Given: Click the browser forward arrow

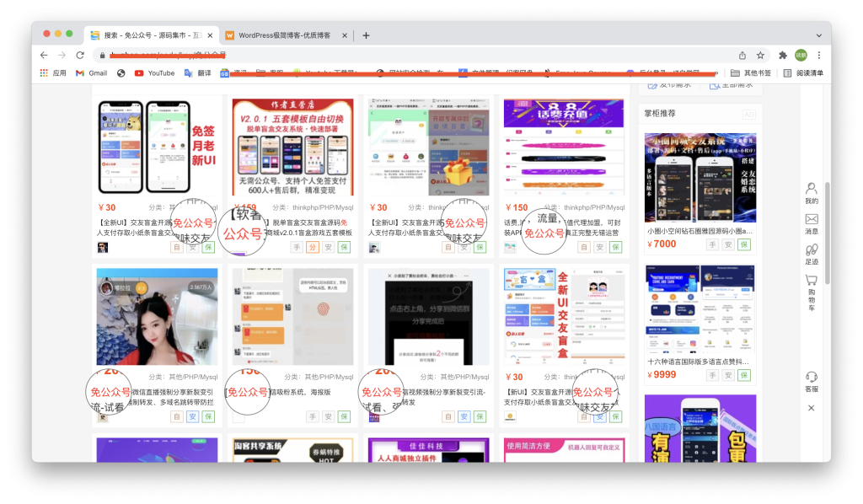Looking at the screenshot, I should click(x=62, y=55).
